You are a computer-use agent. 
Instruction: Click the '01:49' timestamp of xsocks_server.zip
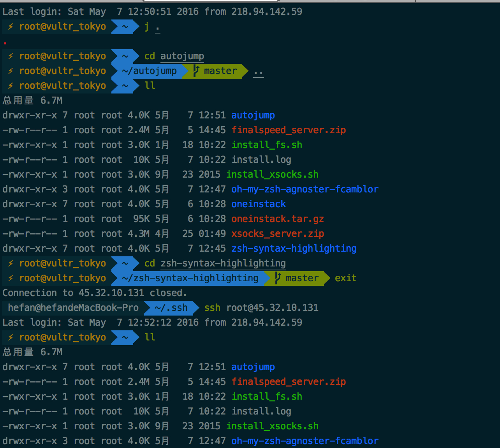(212, 234)
